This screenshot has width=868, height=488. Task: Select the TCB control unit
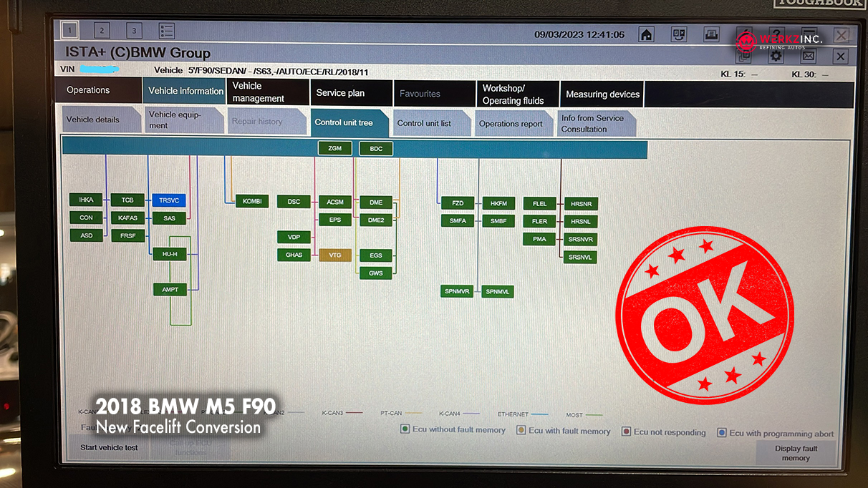pos(127,200)
